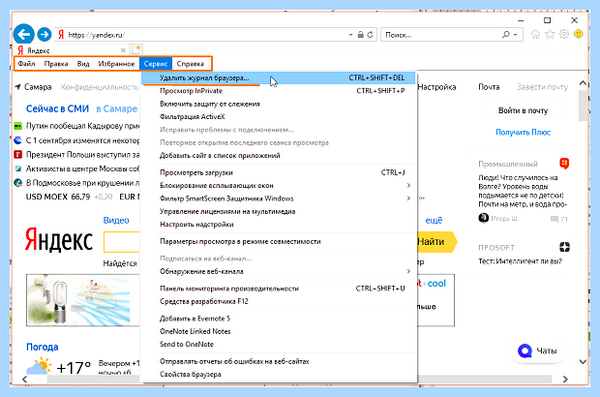Choose Добавить в Evernote 5
The width and height of the screenshot is (600, 397).
coord(278,319)
